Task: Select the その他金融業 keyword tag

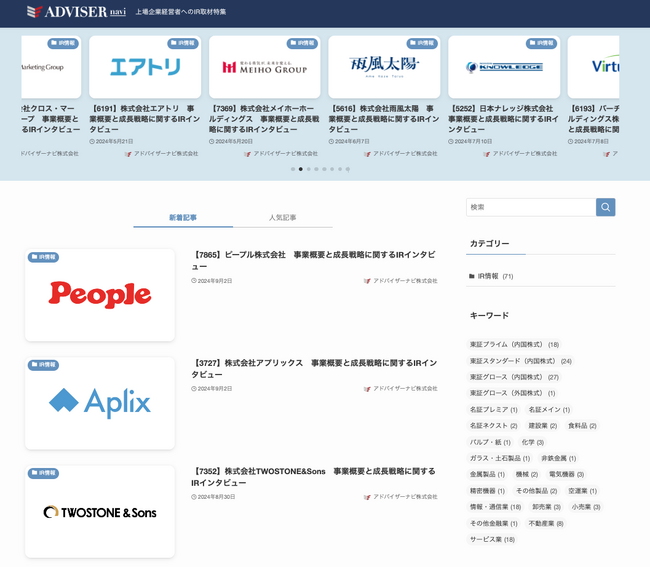Action: coord(494,523)
